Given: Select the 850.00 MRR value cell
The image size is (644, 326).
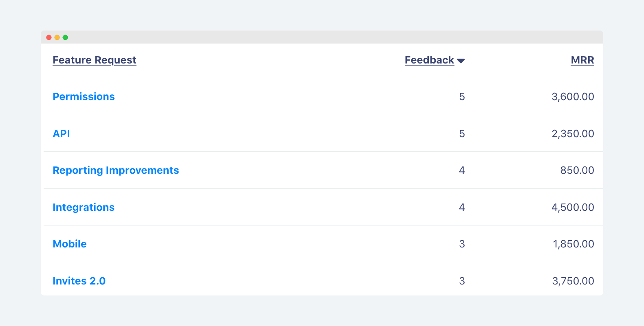Looking at the screenshot, I should [577, 170].
